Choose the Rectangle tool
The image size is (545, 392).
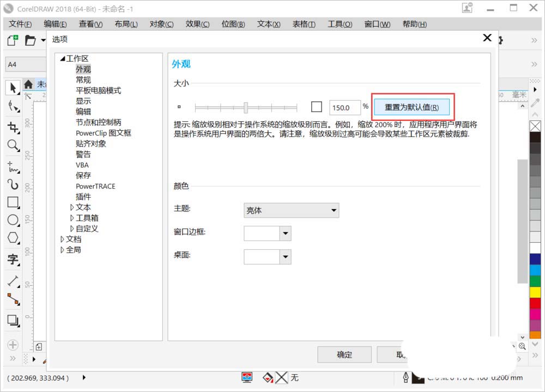(12, 202)
